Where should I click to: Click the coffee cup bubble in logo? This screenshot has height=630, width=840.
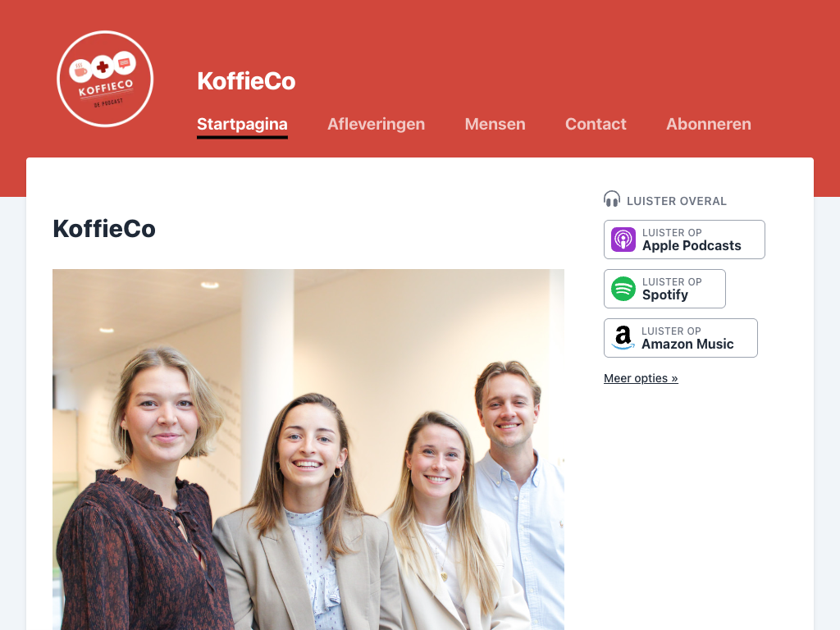(80, 71)
